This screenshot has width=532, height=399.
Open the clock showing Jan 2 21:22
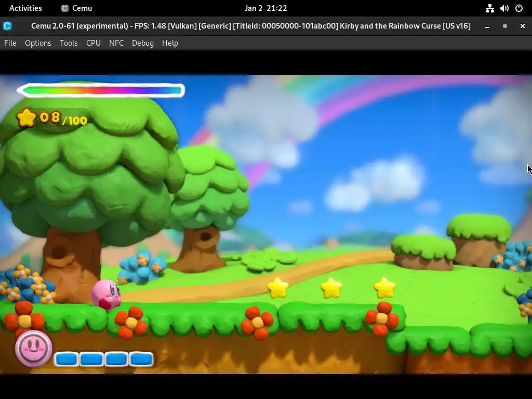265,8
